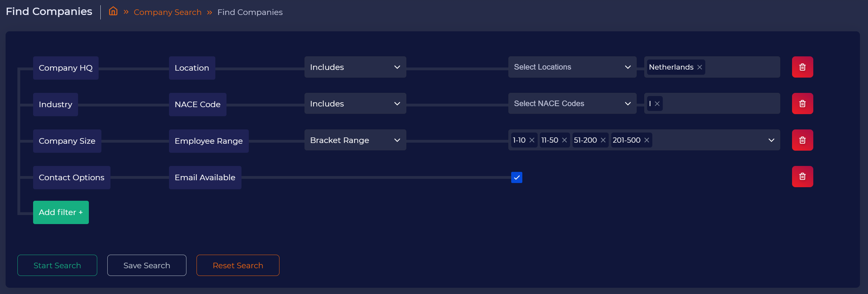Remove the Company Size filter row
Screen dimensions: 868x294
(802, 140)
